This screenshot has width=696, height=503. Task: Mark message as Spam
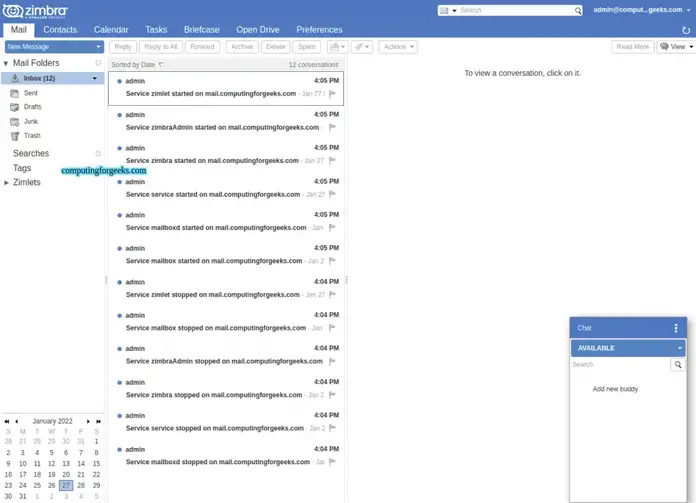[x=307, y=47]
